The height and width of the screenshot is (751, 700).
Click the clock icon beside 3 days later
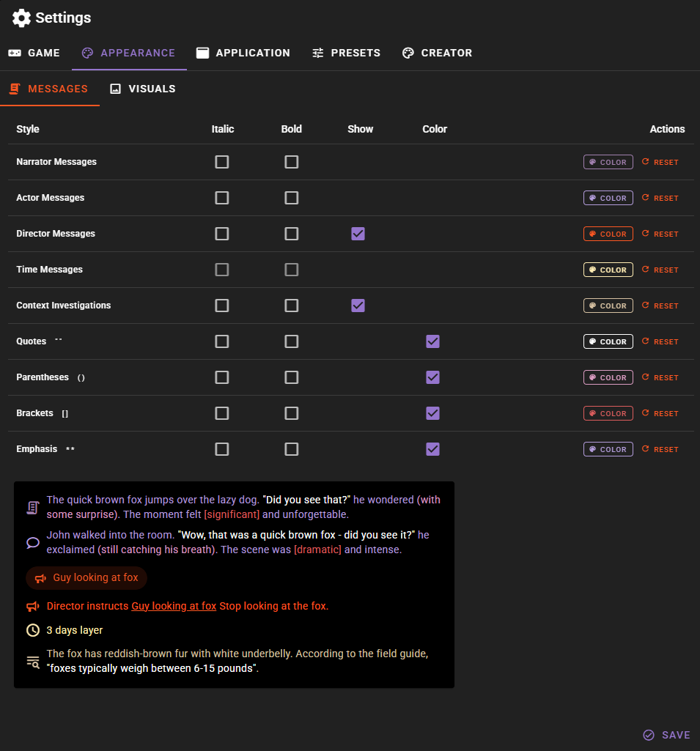(x=33, y=630)
